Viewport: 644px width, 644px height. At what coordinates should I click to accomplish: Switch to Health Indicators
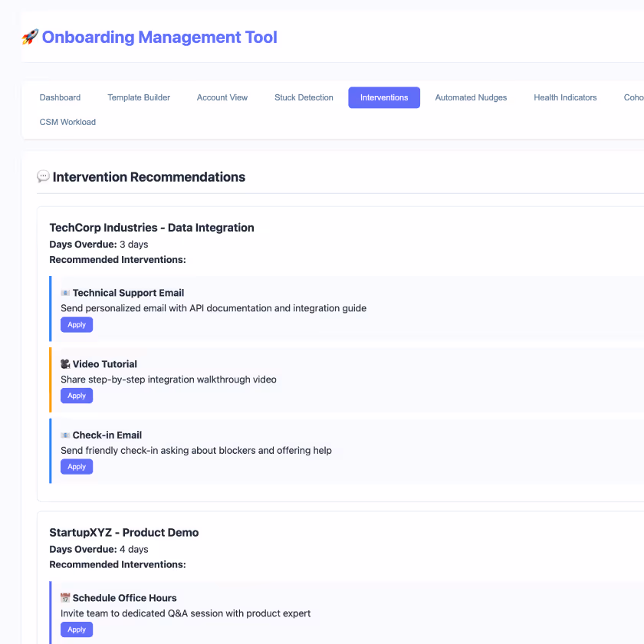click(565, 97)
